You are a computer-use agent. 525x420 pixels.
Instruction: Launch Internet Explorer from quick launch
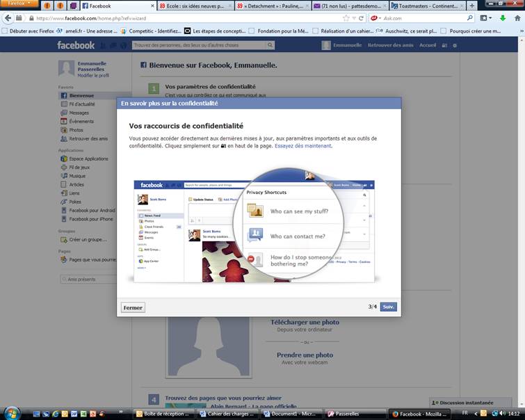(55, 414)
